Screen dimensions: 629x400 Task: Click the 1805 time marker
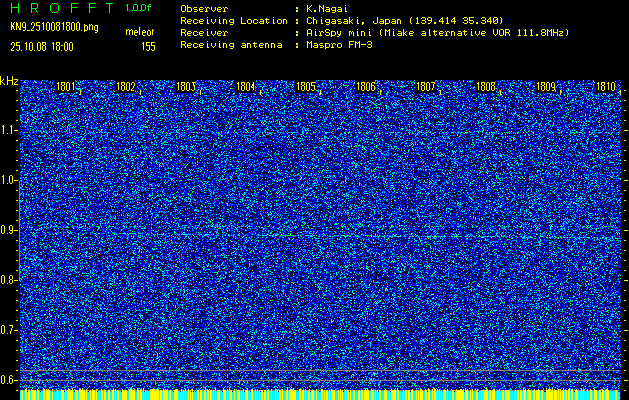306,87
